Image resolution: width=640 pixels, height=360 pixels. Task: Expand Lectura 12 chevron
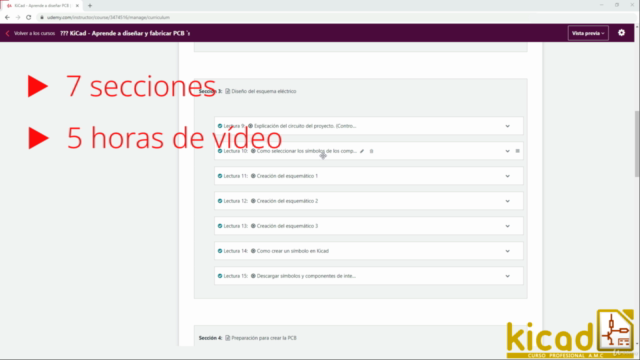tap(507, 201)
